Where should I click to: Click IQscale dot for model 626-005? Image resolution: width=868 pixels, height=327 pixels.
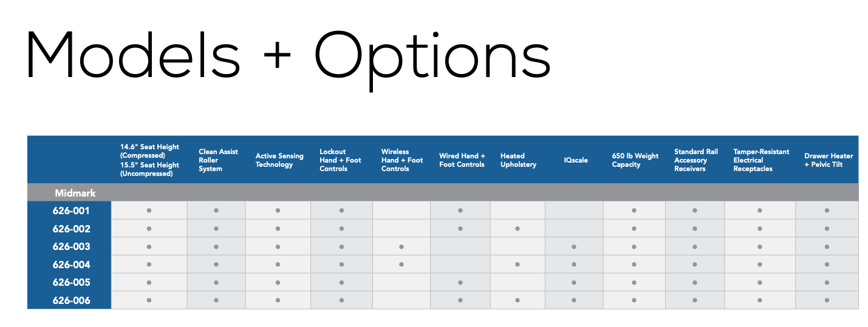click(x=574, y=283)
